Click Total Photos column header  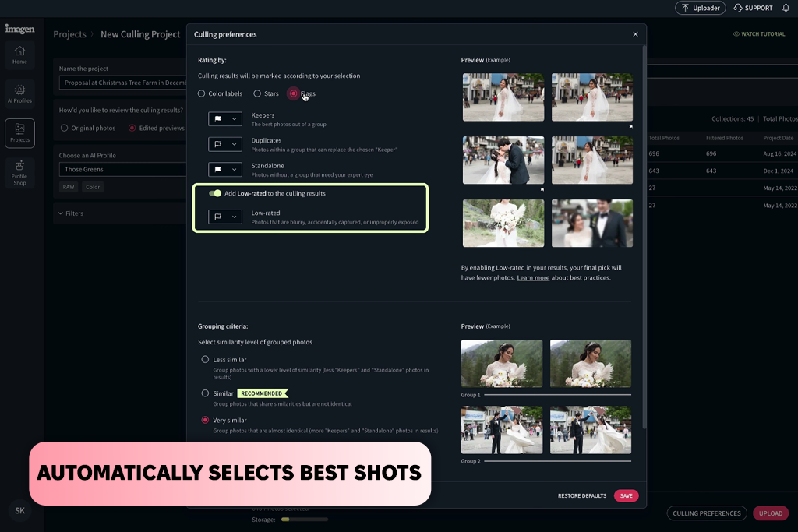click(664, 138)
